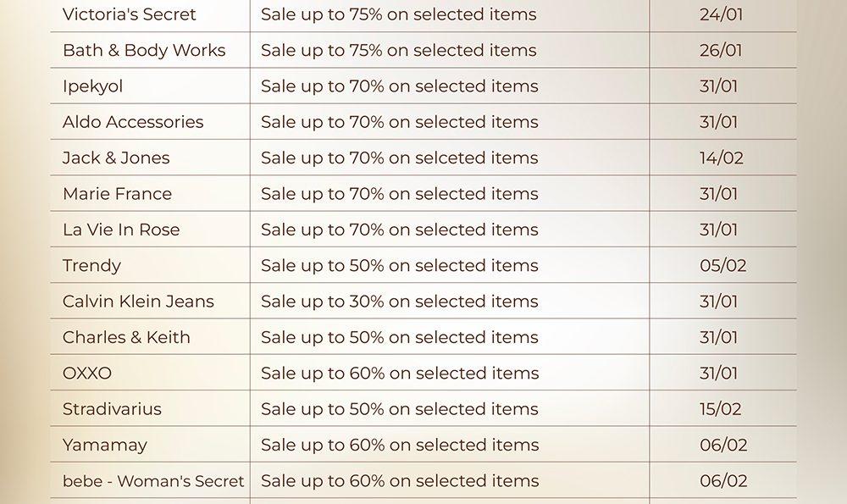Screen dimensions: 847x504
Task: Select the bebe - Woman's Secret label
Action: 153,481
